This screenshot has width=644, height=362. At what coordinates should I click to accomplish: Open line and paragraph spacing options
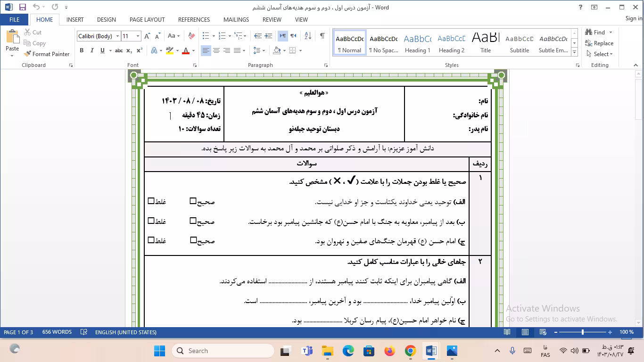pos(258,50)
